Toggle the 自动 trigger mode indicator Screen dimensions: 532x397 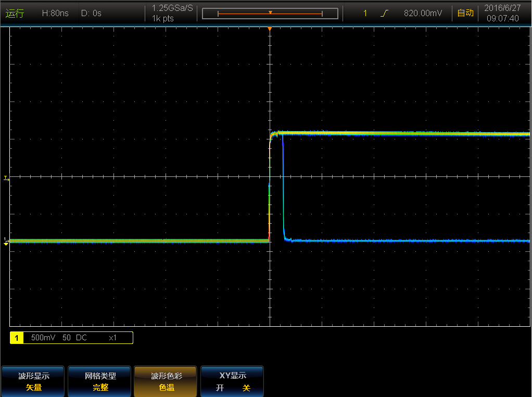(x=465, y=13)
